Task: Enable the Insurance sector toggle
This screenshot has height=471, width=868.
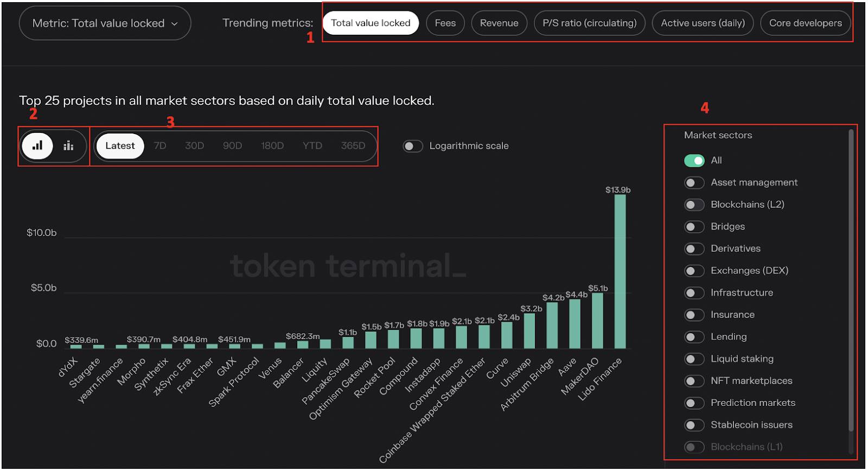Action: point(694,315)
